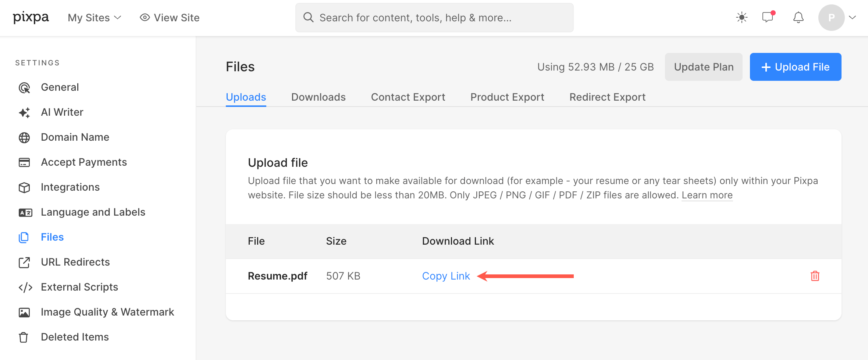
Task: Open the Integrations cube icon
Action: 24,187
